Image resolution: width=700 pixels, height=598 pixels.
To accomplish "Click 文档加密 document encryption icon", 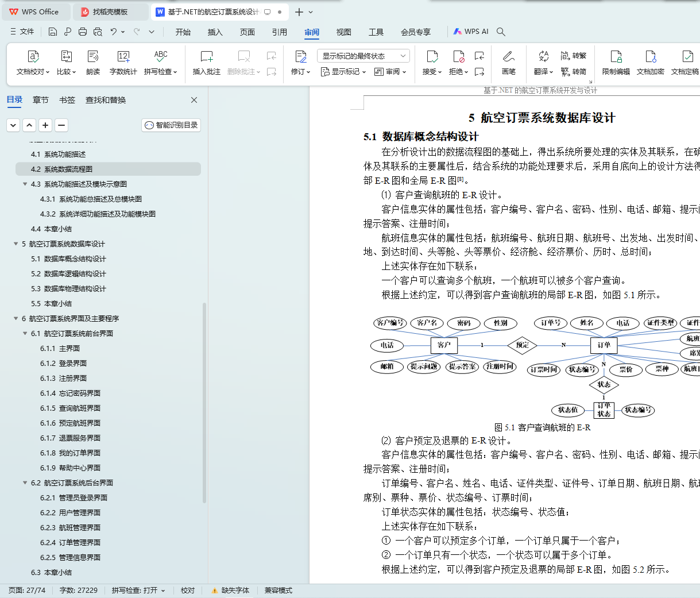I will pyautogui.click(x=651, y=56).
